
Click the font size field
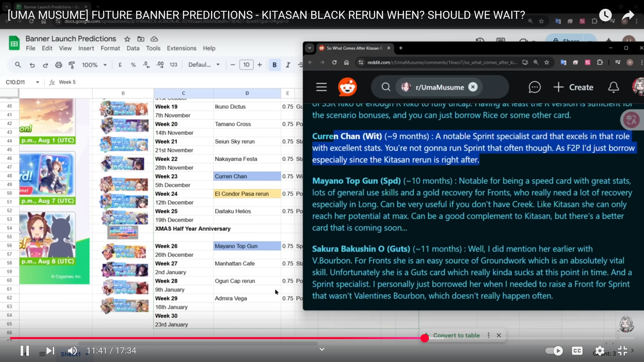click(x=246, y=65)
